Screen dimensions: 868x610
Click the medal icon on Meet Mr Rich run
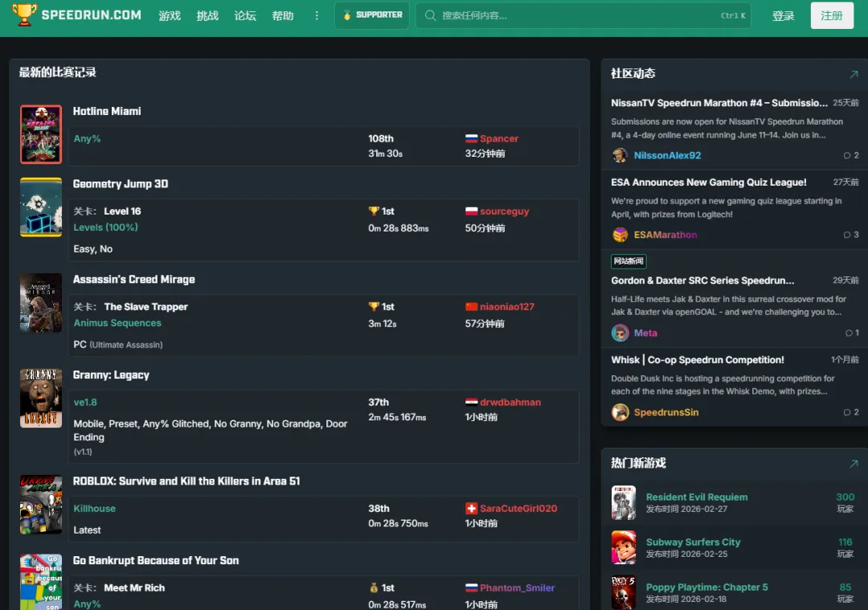click(x=374, y=587)
